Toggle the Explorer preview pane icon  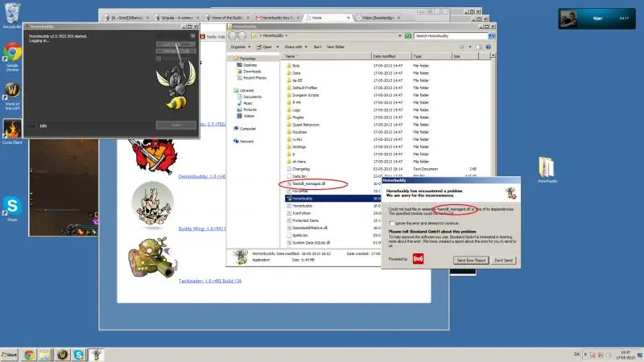(x=479, y=47)
